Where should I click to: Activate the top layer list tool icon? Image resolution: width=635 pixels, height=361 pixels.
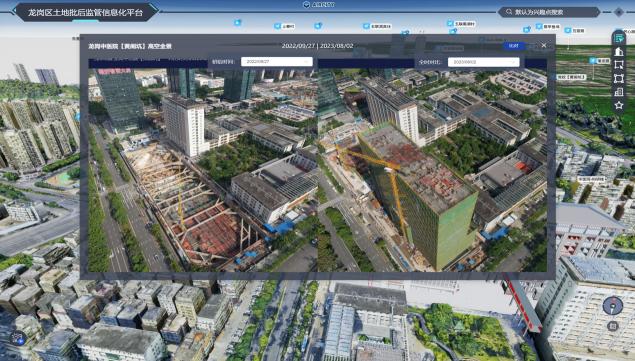click(619, 38)
